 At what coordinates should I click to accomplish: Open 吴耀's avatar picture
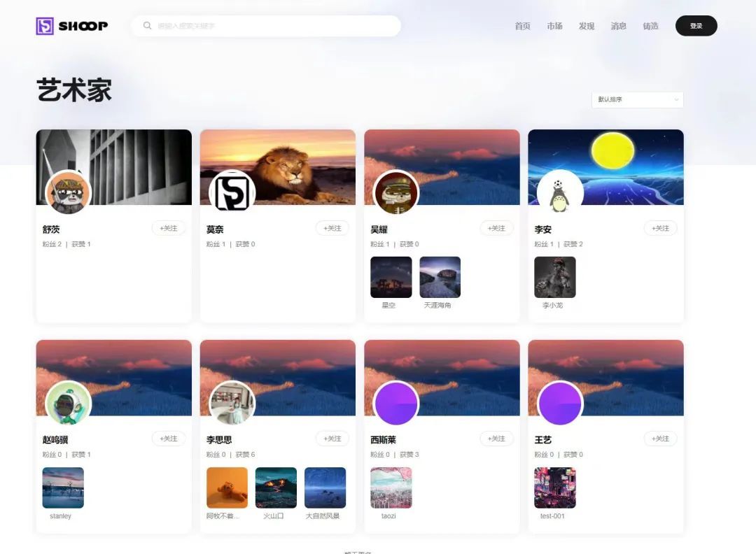[x=396, y=192]
